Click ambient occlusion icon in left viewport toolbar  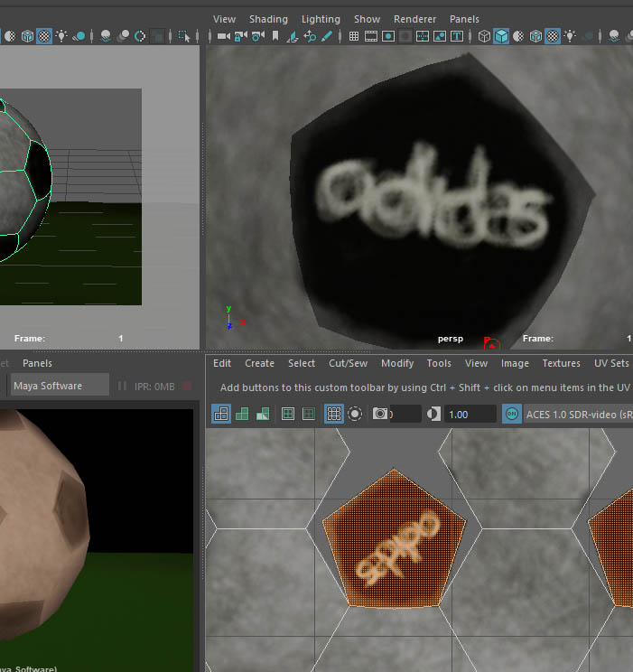(106, 36)
